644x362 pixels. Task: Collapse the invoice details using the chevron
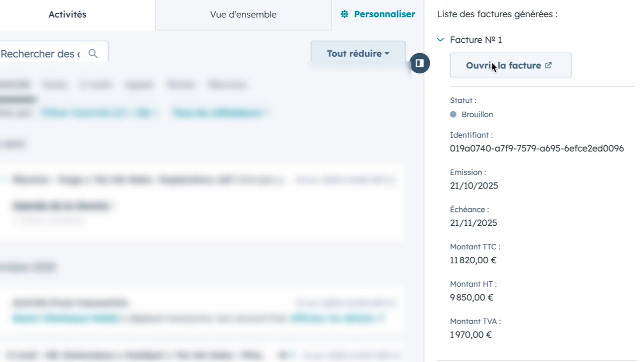440,39
